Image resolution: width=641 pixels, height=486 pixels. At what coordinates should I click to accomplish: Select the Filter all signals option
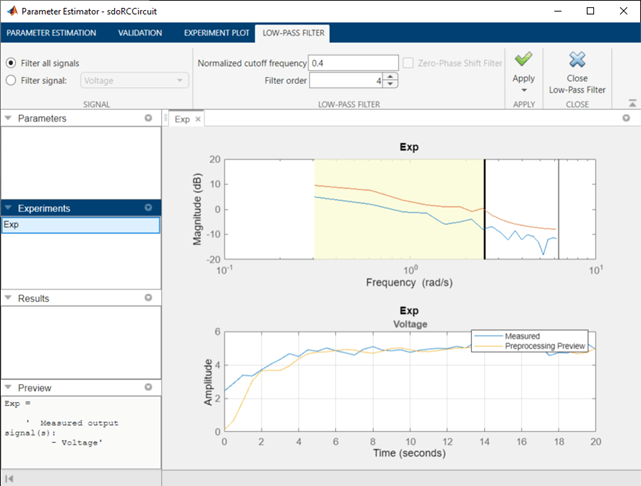click(x=11, y=62)
